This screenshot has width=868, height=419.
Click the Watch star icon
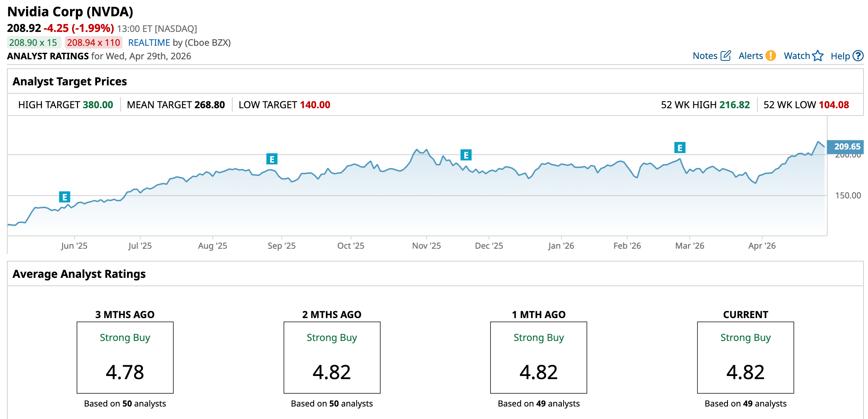pyautogui.click(x=818, y=56)
